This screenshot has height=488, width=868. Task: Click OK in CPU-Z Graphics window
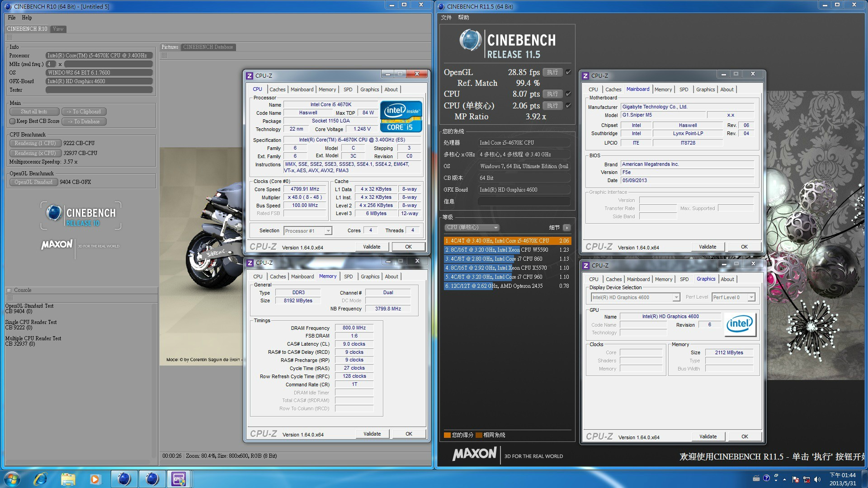coord(745,436)
